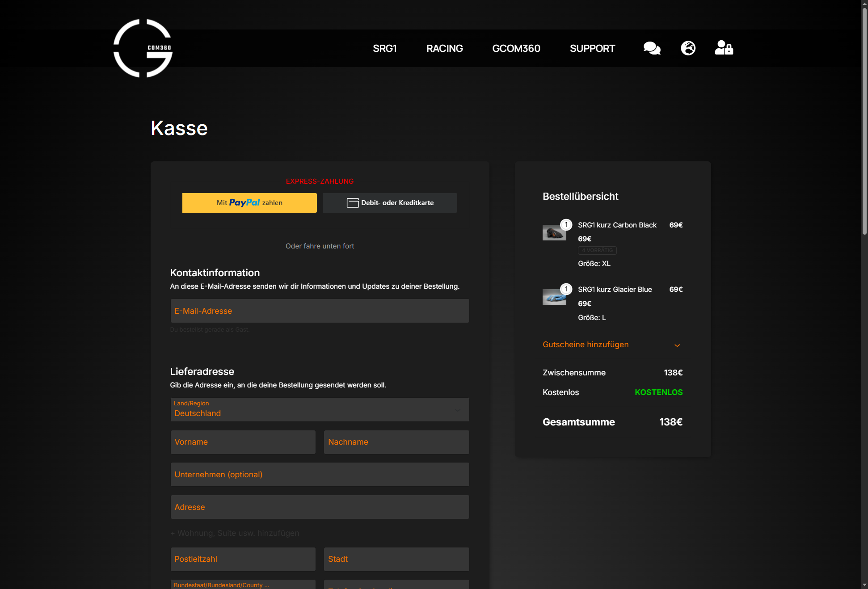Open the Land/Region Deutschland dropdown
This screenshot has width=868, height=589.
point(320,410)
